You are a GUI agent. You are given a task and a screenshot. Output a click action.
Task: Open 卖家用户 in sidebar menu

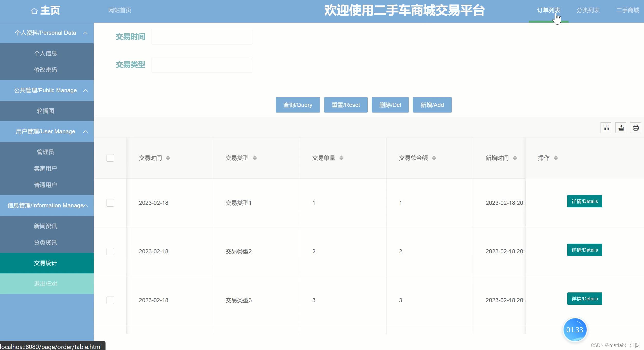point(46,169)
